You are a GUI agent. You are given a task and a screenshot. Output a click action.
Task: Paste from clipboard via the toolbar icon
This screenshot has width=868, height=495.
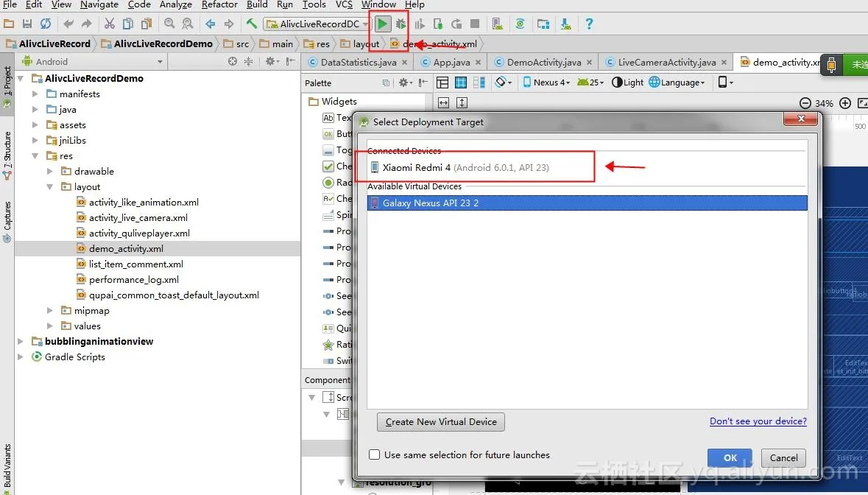[x=147, y=24]
